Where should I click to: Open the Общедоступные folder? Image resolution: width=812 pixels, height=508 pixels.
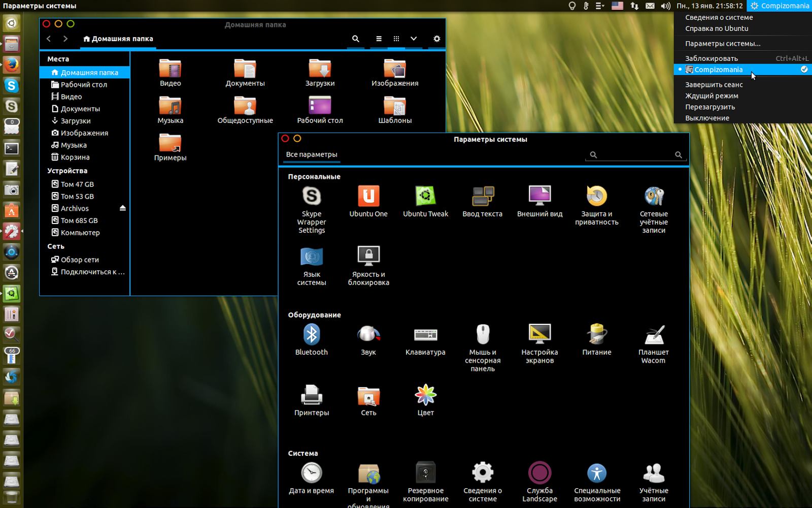click(x=245, y=110)
